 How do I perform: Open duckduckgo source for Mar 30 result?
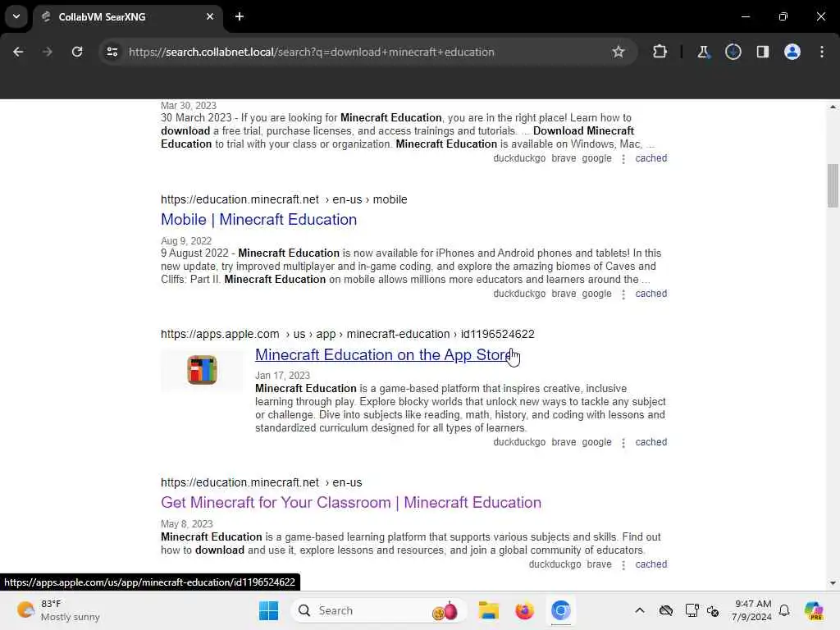tap(519, 158)
